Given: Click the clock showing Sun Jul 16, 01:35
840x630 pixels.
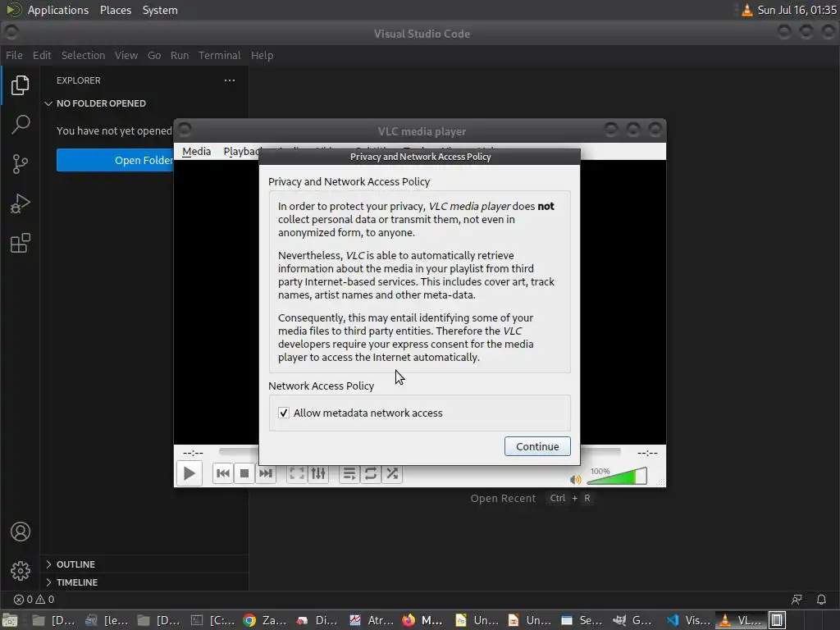Looking at the screenshot, I should click(797, 10).
